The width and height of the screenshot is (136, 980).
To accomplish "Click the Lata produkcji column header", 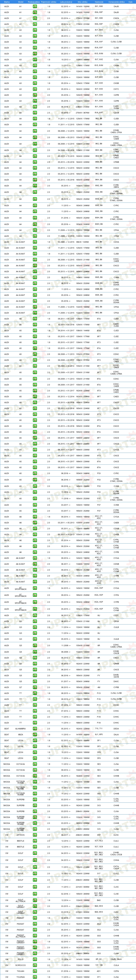I will 66,2.
